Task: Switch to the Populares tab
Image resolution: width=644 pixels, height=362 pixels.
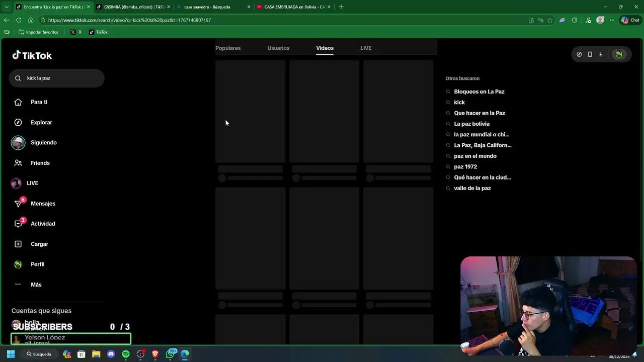Action: coord(228,48)
